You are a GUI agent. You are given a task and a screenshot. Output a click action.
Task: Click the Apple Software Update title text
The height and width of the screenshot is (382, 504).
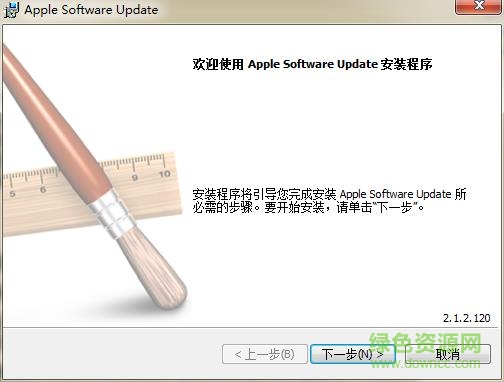[91, 10]
